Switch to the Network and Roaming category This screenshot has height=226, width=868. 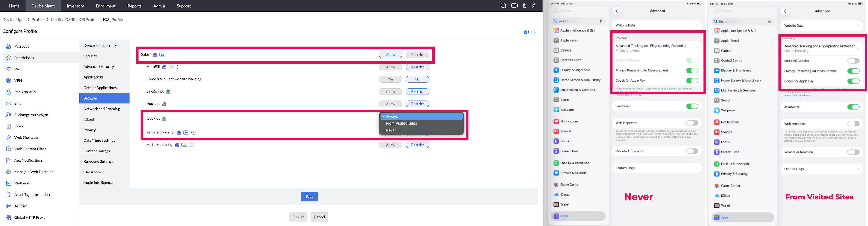104,109
